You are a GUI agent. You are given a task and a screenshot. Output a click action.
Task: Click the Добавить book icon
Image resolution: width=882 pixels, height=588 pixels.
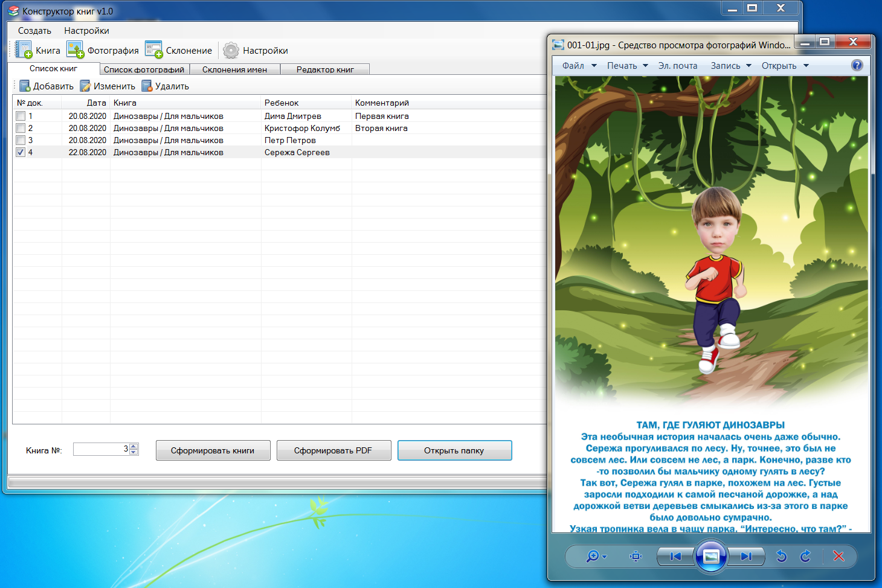coord(25,86)
